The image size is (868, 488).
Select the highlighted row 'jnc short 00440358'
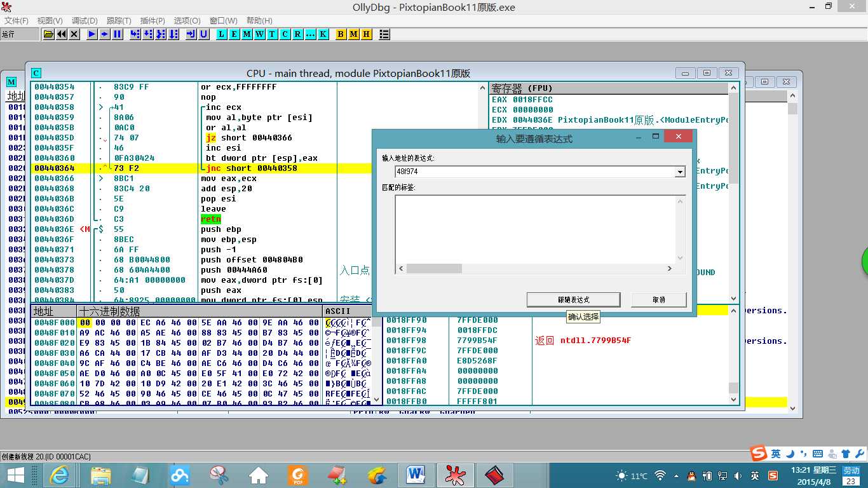[201, 168]
